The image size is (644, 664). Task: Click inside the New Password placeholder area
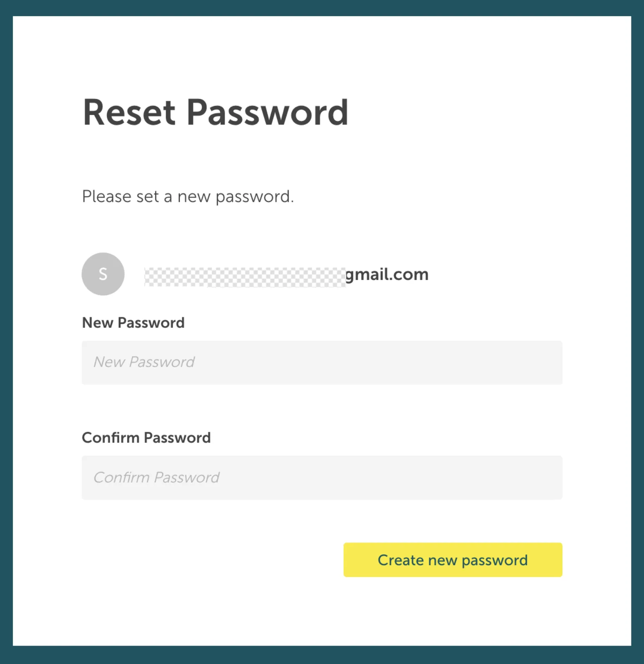pos(144,362)
